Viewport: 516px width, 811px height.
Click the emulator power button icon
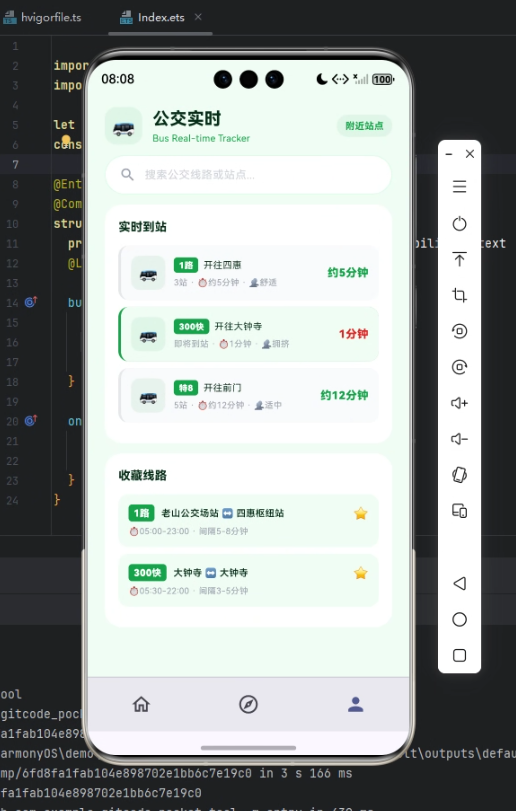tap(459, 223)
